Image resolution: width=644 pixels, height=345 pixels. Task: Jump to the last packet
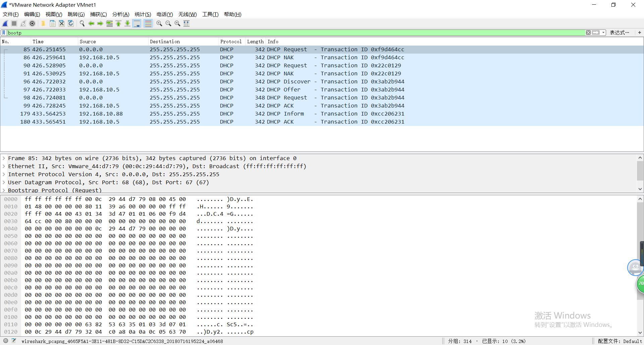pyautogui.click(x=127, y=23)
